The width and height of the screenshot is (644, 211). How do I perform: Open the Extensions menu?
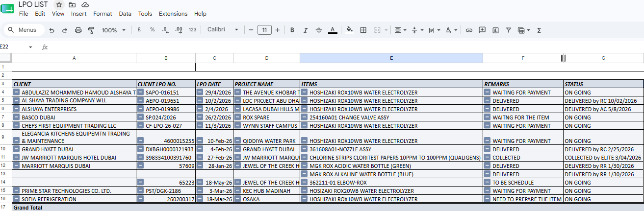[x=173, y=14]
